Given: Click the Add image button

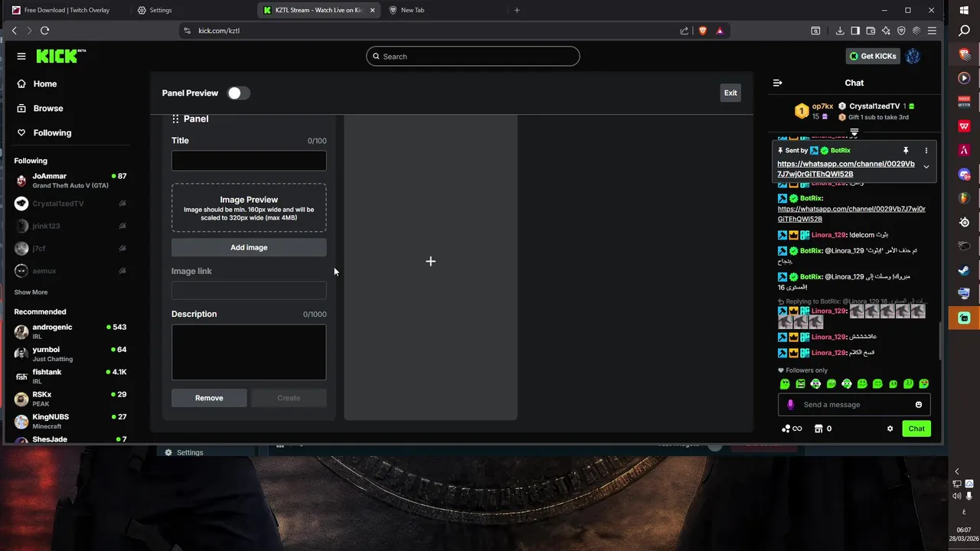Looking at the screenshot, I should point(249,247).
